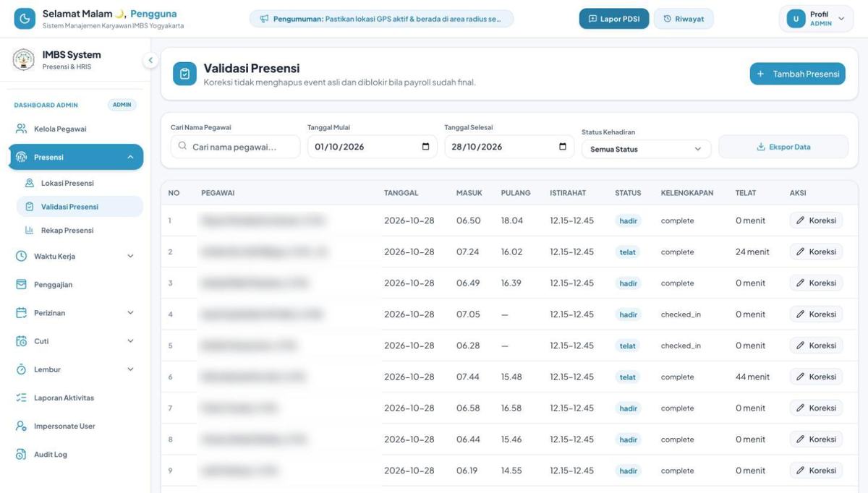Open the Profil admin dropdown

815,19
